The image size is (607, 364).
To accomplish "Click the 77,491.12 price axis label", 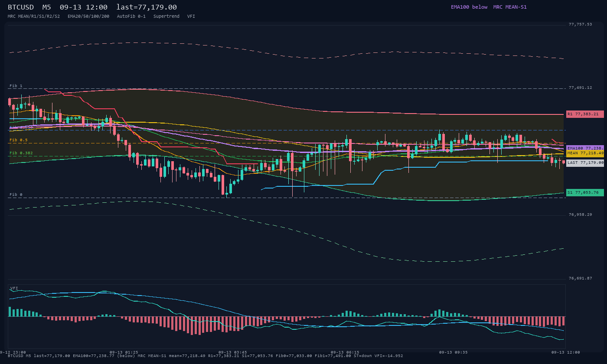I will pos(580,88).
